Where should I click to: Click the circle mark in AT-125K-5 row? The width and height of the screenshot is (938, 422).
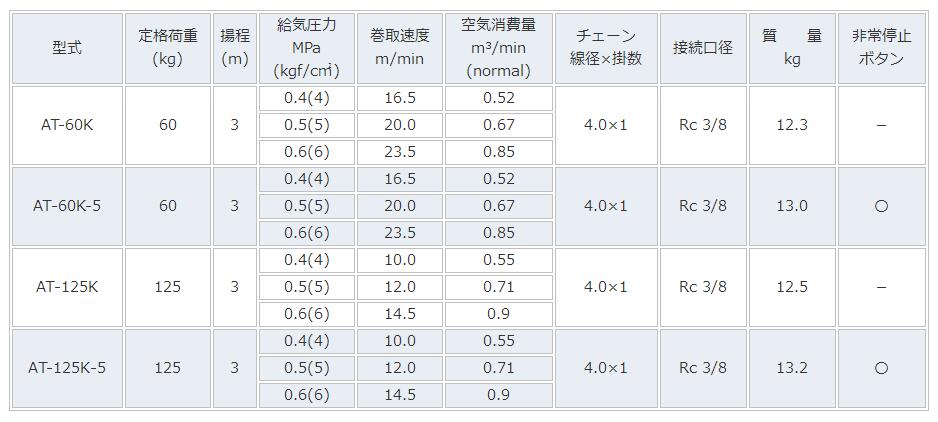click(881, 369)
